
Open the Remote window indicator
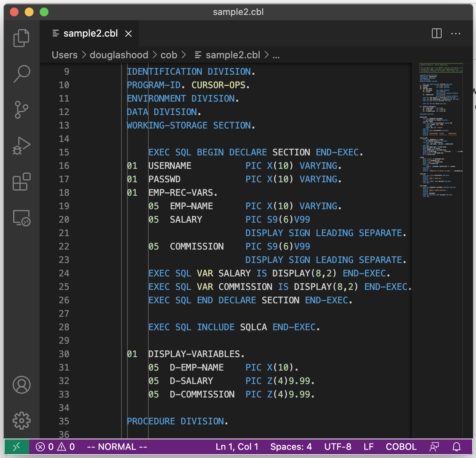point(16,446)
